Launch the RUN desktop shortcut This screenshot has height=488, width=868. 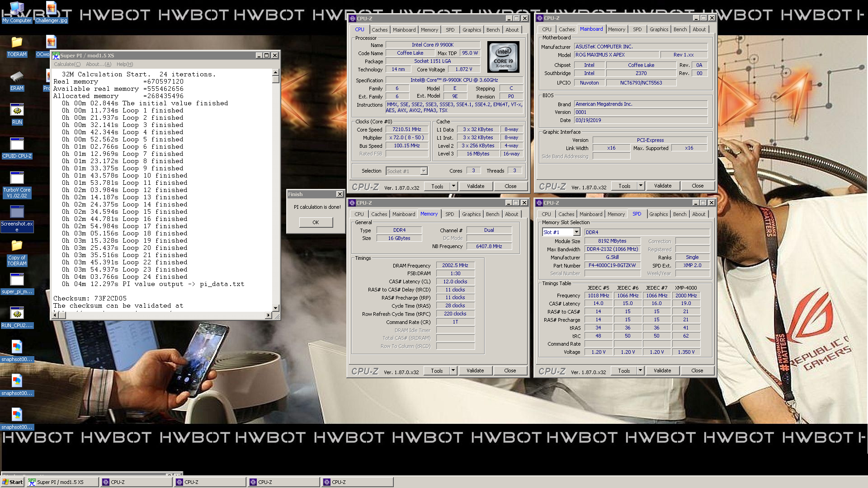pyautogui.click(x=17, y=115)
